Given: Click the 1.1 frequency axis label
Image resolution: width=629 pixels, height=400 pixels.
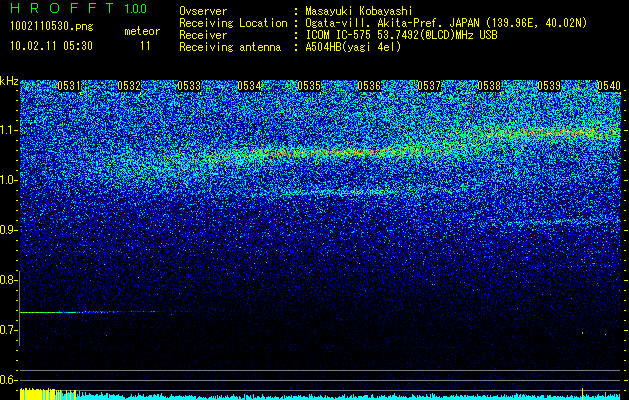Looking at the screenshot, I should [8, 130].
